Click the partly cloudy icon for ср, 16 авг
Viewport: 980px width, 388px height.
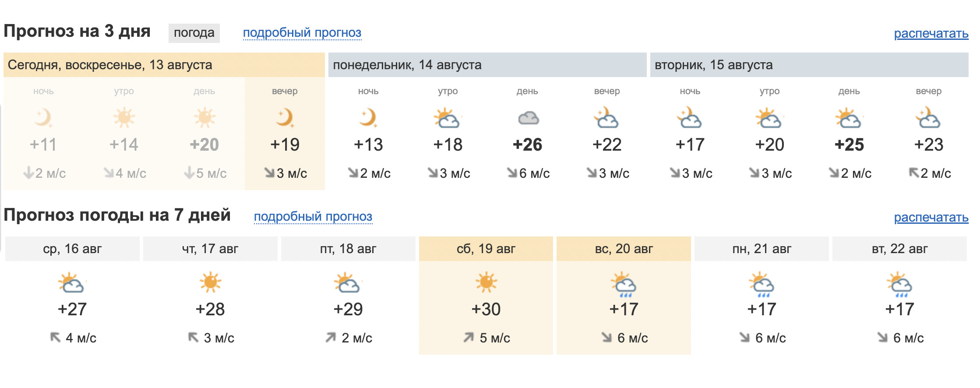coord(72,283)
